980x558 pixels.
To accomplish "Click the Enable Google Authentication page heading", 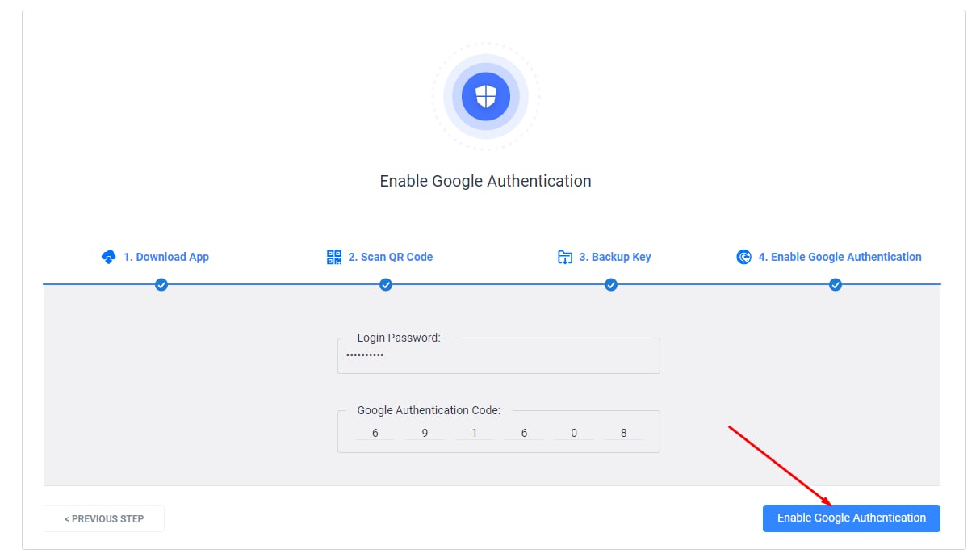I will [x=486, y=181].
